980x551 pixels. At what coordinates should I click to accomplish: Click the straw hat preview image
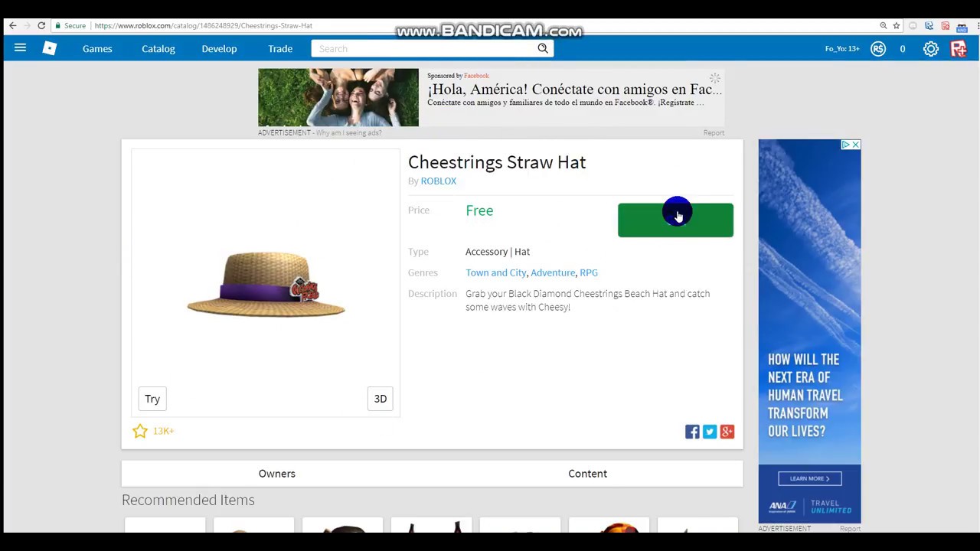266,283
